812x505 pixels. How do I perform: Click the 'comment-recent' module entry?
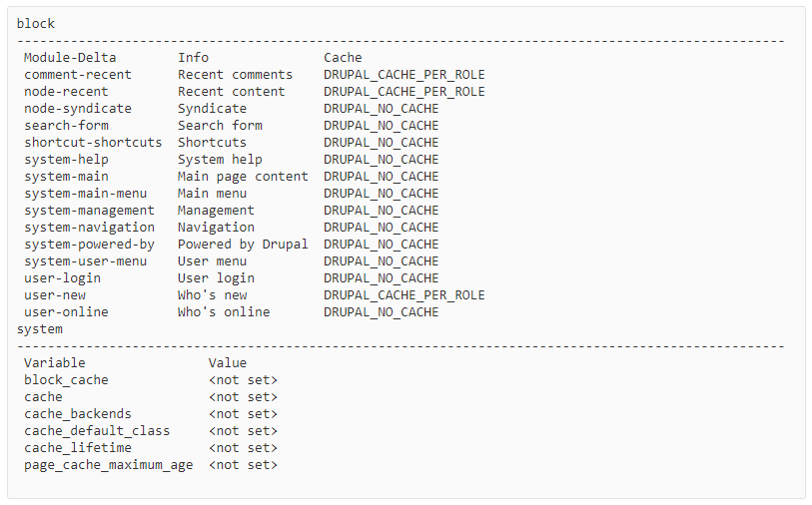(x=78, y=75)
